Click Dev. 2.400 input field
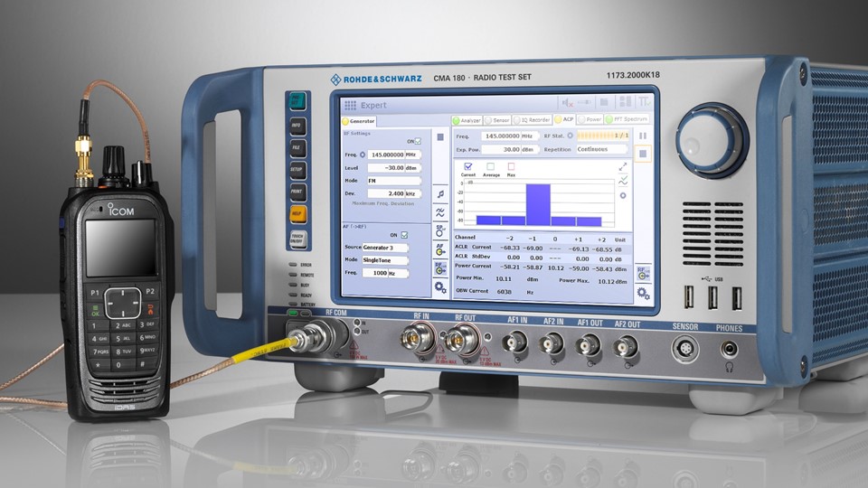 tap(386, 193)
